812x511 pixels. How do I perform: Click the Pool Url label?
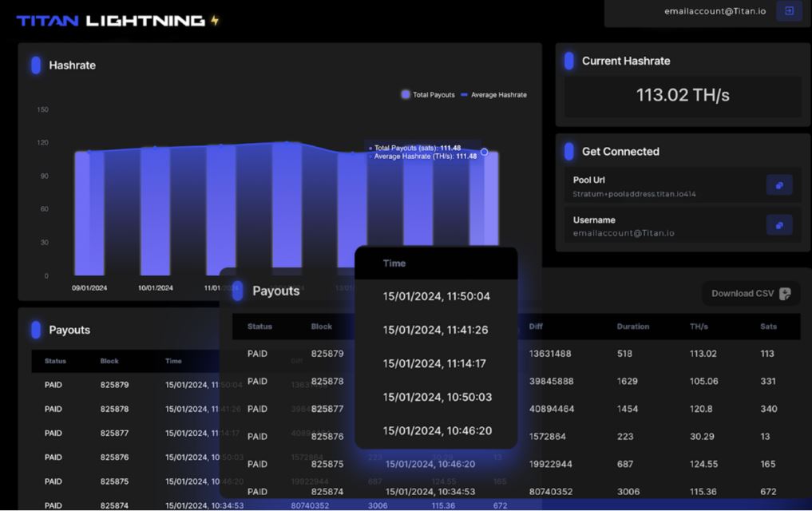pos(588,180)
